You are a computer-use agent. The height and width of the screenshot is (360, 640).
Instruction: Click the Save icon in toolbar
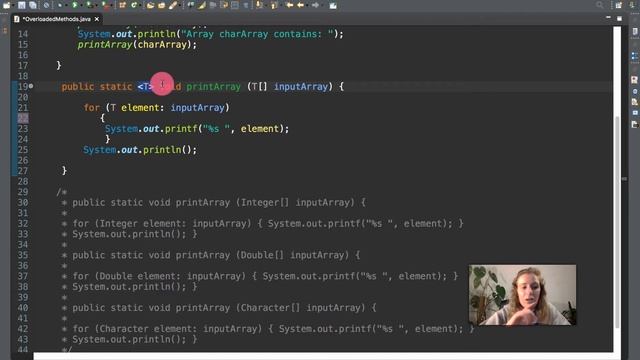coord(21,5)
